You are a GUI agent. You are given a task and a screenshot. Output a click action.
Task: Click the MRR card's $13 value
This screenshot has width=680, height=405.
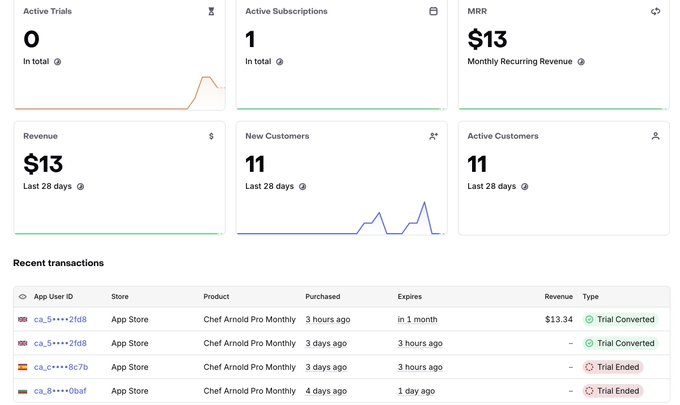pyautogui.click(x=487, y=39)
